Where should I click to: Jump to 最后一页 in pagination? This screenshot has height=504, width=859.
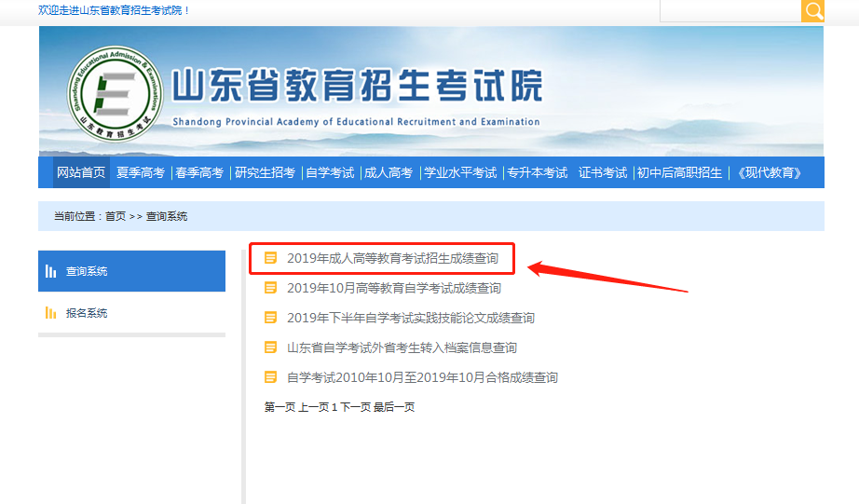pos(394,407)
